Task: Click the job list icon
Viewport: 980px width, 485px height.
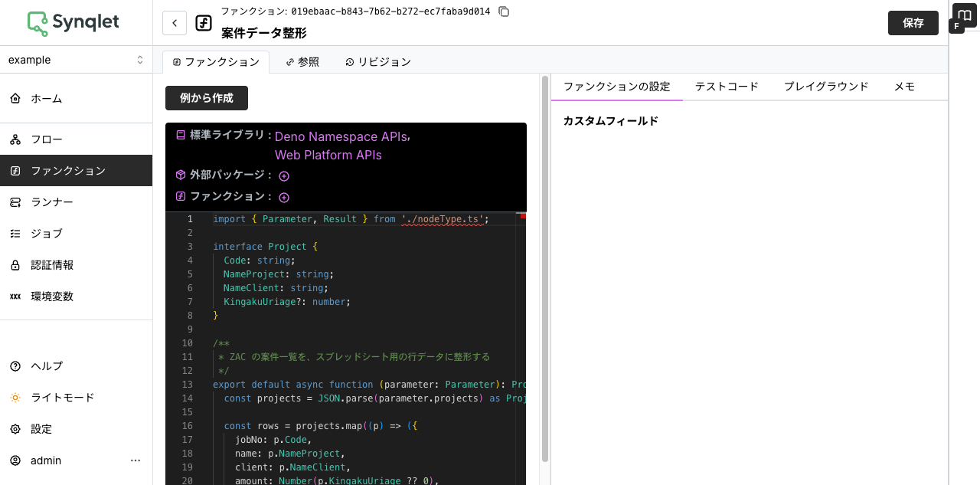Action: click(15, 234)
